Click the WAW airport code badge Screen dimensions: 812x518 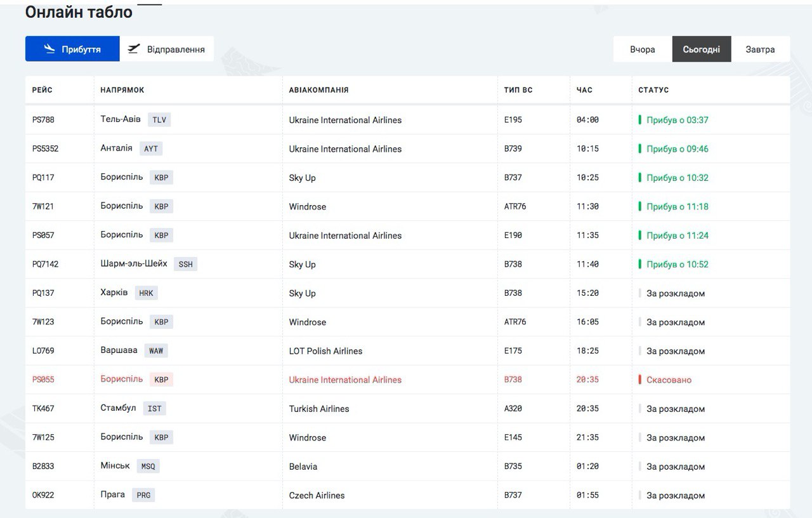(x=156, y=351)
